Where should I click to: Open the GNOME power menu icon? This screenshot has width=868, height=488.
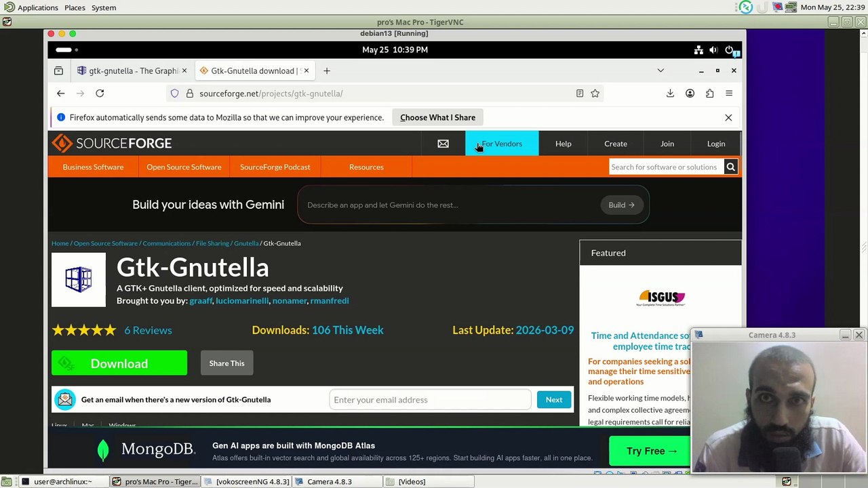click(x=729, y=49)
